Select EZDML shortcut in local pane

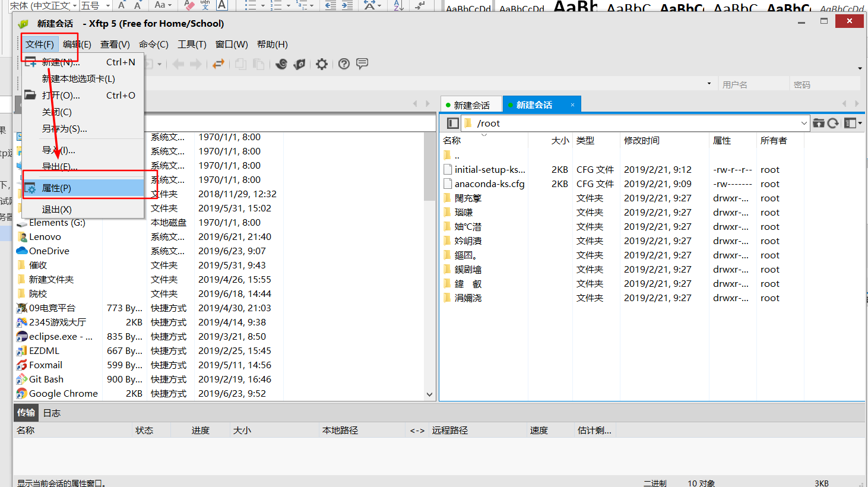point(44,350)
